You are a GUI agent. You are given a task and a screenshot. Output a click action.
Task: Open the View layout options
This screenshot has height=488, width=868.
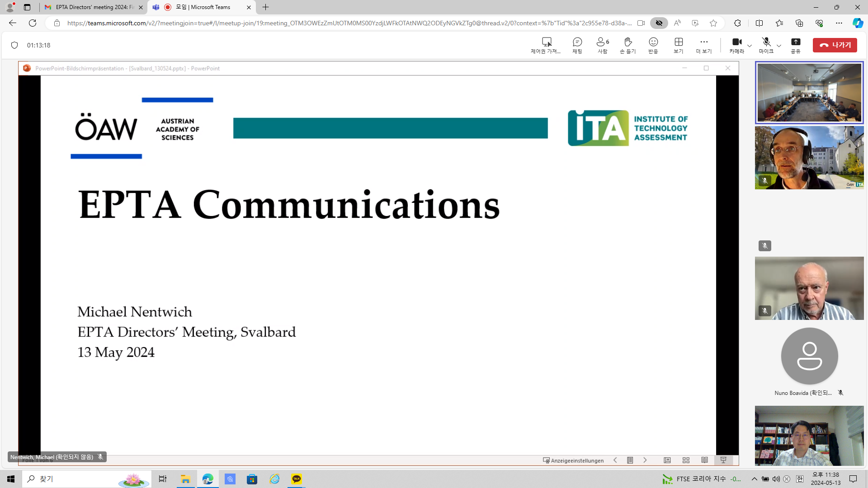click(679, 45)
